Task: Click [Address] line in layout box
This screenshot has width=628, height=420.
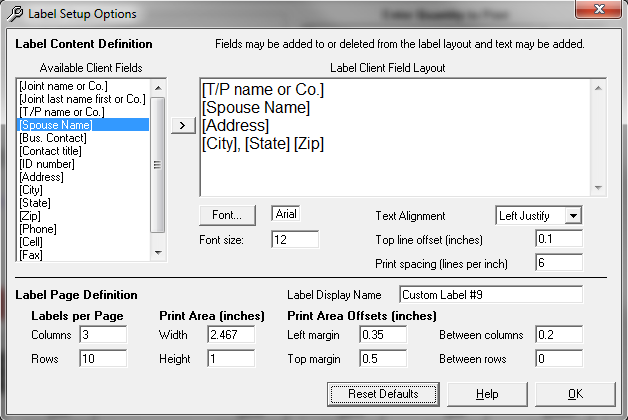Action: point(235,126)
